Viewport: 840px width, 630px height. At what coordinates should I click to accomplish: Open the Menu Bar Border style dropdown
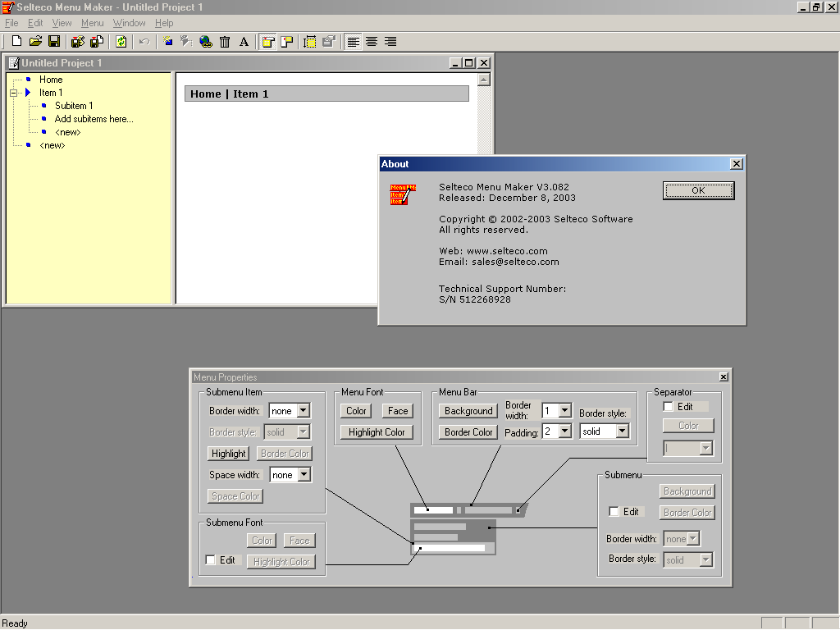pos(622,431)
